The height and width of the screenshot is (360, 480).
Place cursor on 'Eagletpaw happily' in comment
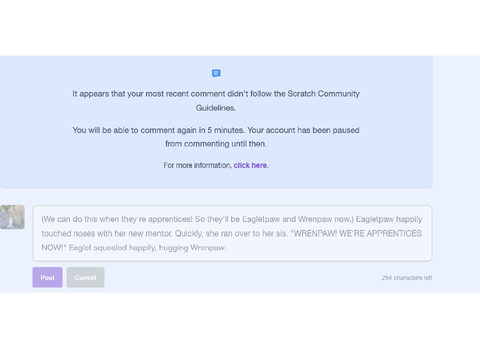coord(389,219)
